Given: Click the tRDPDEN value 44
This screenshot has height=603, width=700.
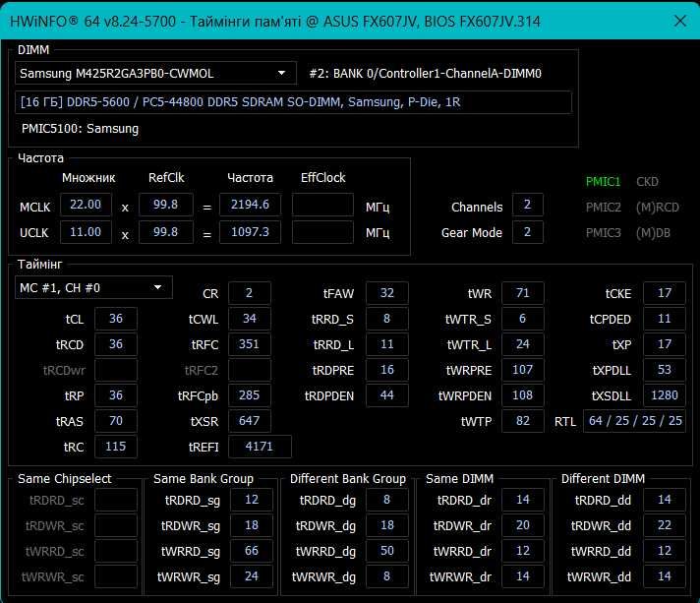Looking at the screenshot, I should pyautogui.click(x=387, y=395).
